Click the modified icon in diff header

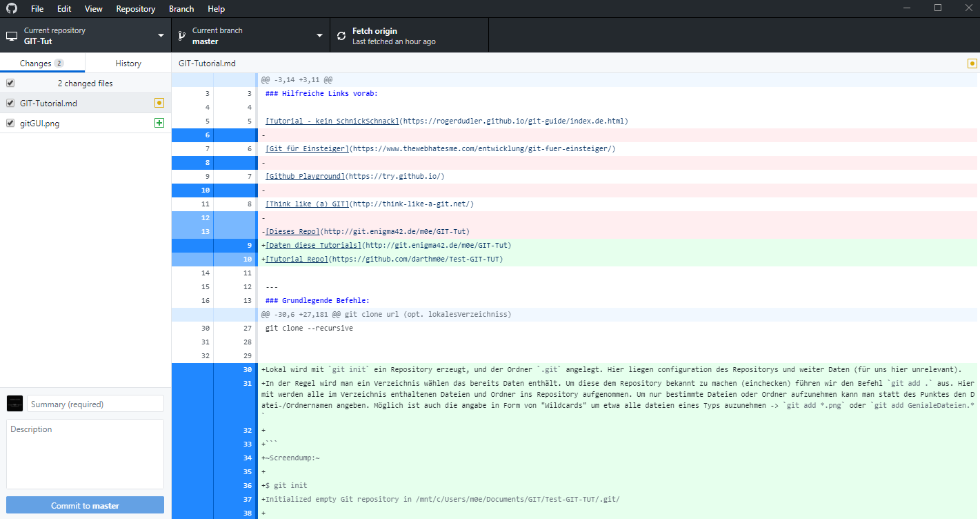click(972, 63)
